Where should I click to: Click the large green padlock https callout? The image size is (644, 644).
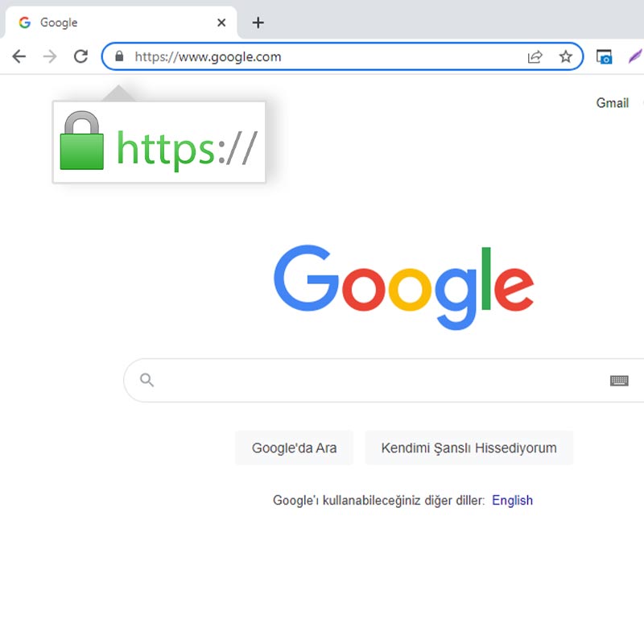159,142
